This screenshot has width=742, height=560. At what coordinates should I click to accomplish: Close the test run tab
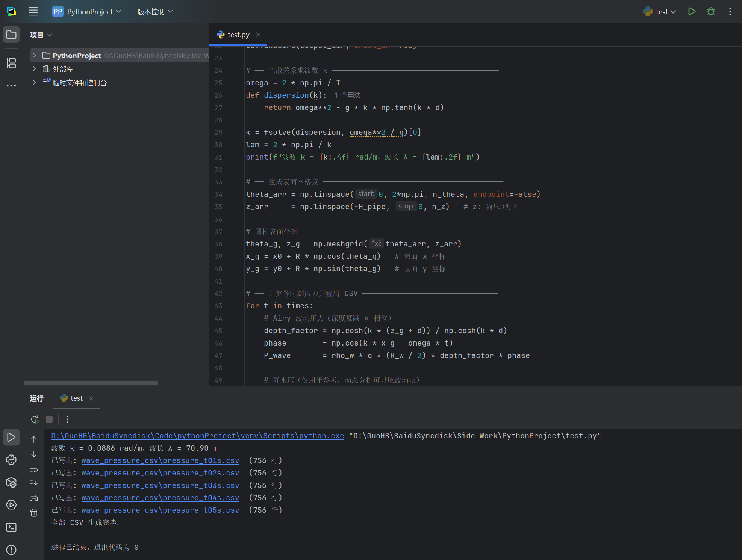91,398
